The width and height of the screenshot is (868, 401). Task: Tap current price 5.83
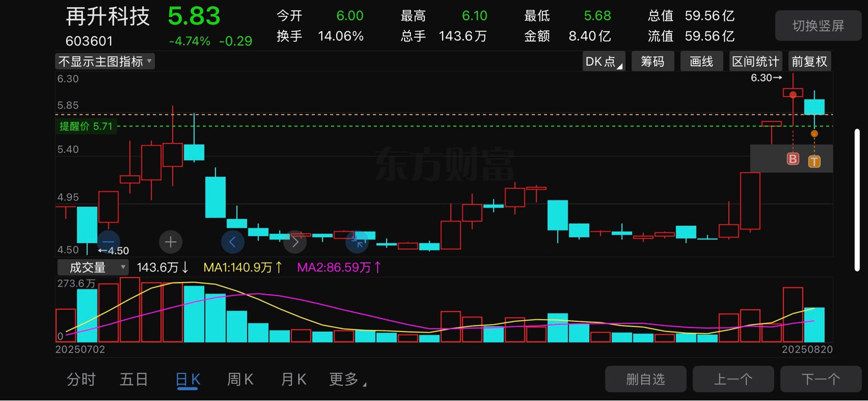(x=194, y=16)
